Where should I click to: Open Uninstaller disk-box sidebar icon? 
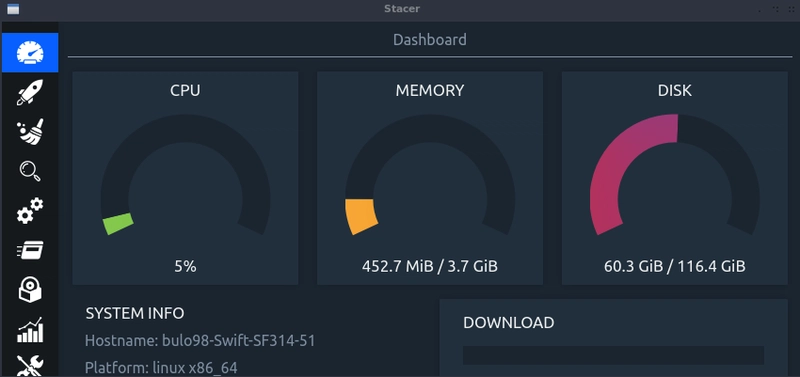coord(30,290)
